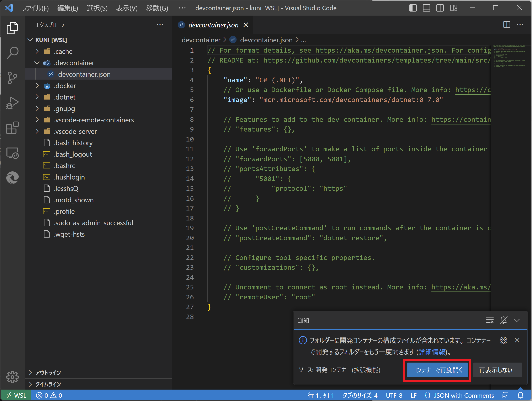The height and width of the screenshot is (401, 532).
Task: Change タブのサイズ: 4 indentation setting
Action: pyautogui.click(x=360, y=395)
